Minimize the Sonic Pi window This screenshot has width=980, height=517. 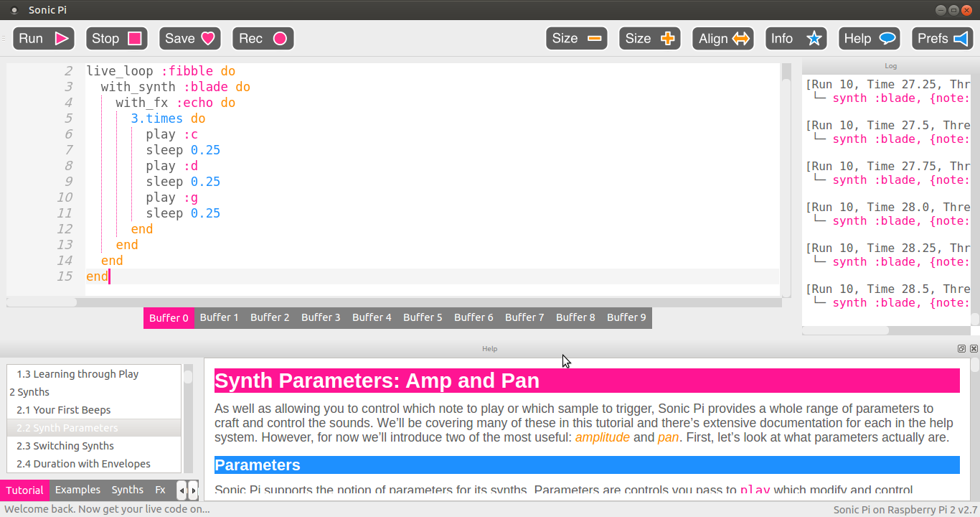click(941, 10)
